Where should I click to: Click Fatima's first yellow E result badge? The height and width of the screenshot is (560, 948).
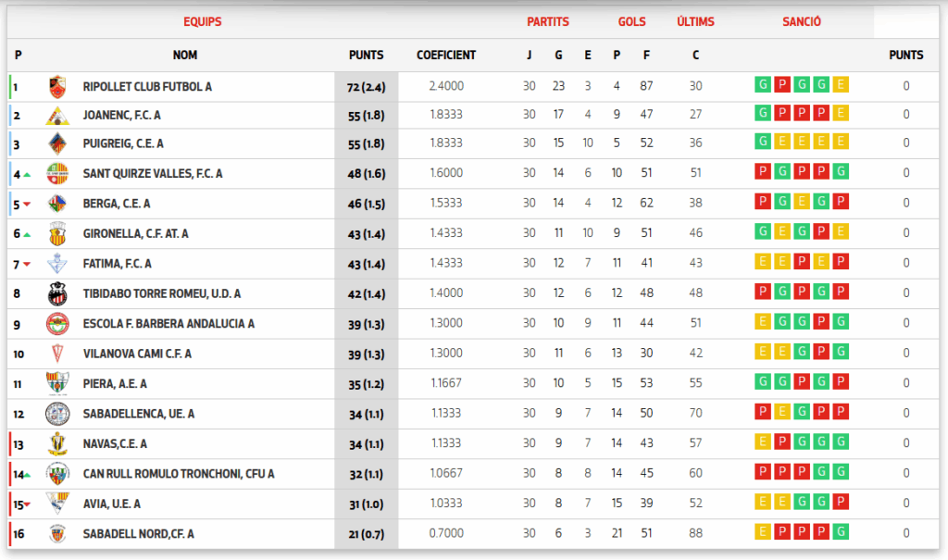coord(763,264)
